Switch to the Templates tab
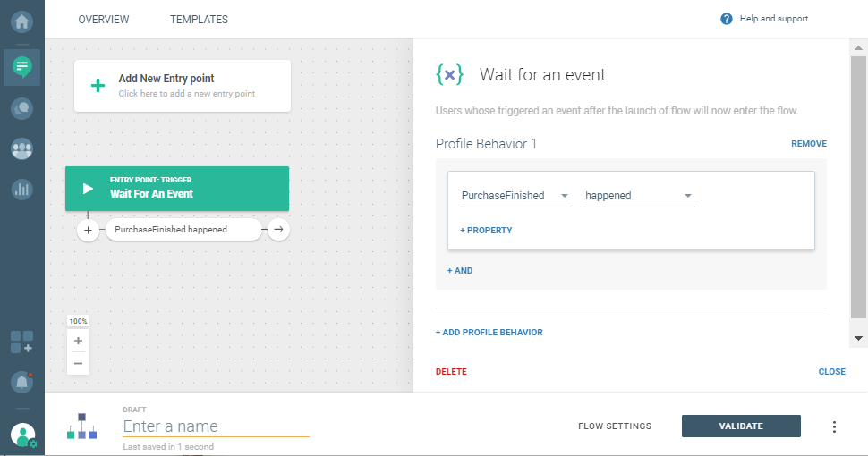 [199, 19]
